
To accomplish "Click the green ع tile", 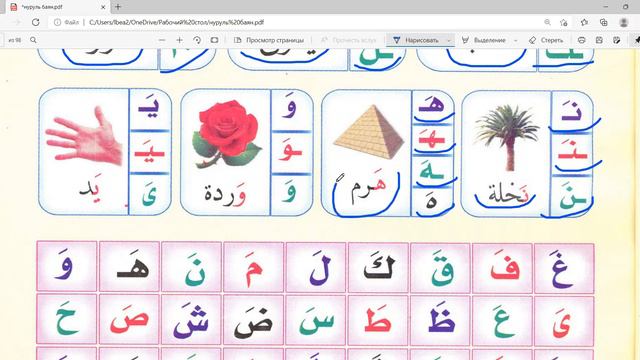I will coord(502,320).
